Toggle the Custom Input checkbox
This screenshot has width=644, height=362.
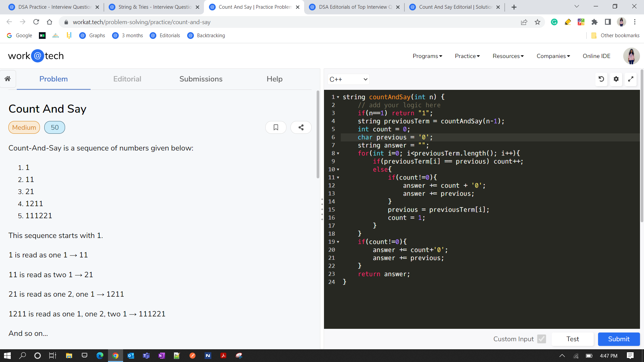tap(541, 339)
